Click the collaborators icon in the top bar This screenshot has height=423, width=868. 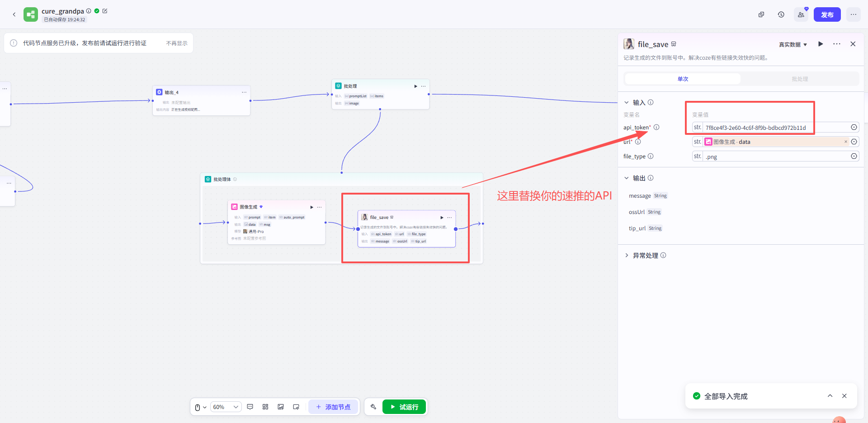pyautogui.click(x=800, y=14)
